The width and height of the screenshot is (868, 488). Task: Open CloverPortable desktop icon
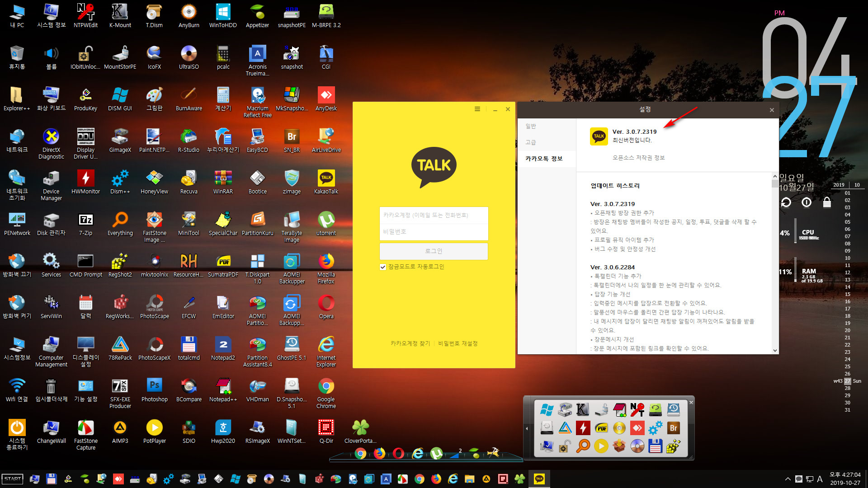(x=360, y=431)
